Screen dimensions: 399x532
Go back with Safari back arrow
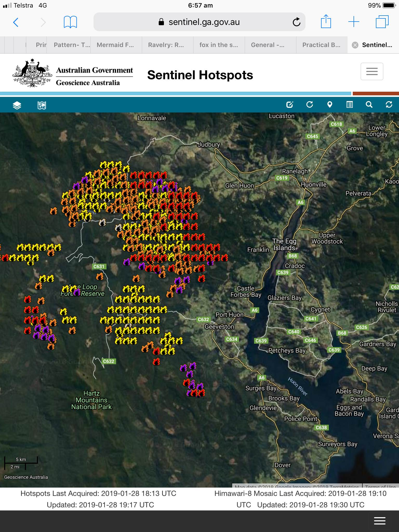click(16, 22)
